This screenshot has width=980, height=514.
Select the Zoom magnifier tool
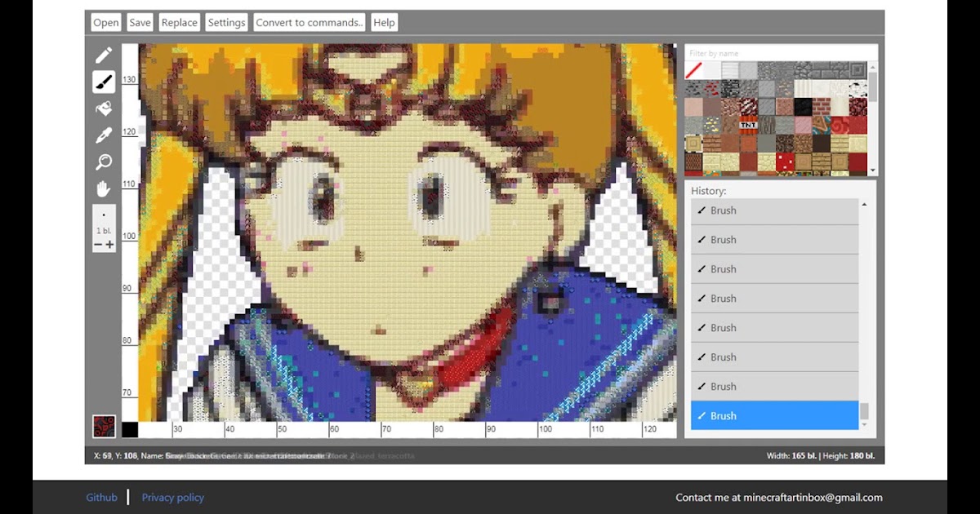click(104, 162)
